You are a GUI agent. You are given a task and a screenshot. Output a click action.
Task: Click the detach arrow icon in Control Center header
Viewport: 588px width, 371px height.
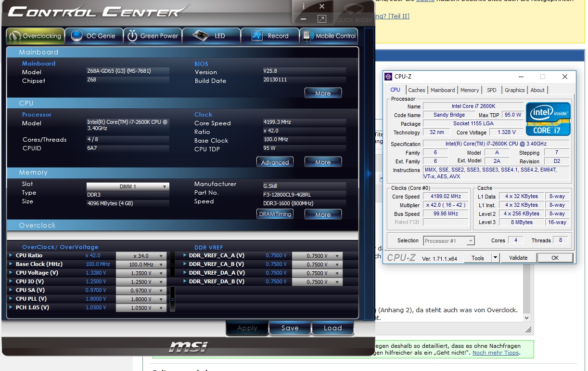coord(322,19)
